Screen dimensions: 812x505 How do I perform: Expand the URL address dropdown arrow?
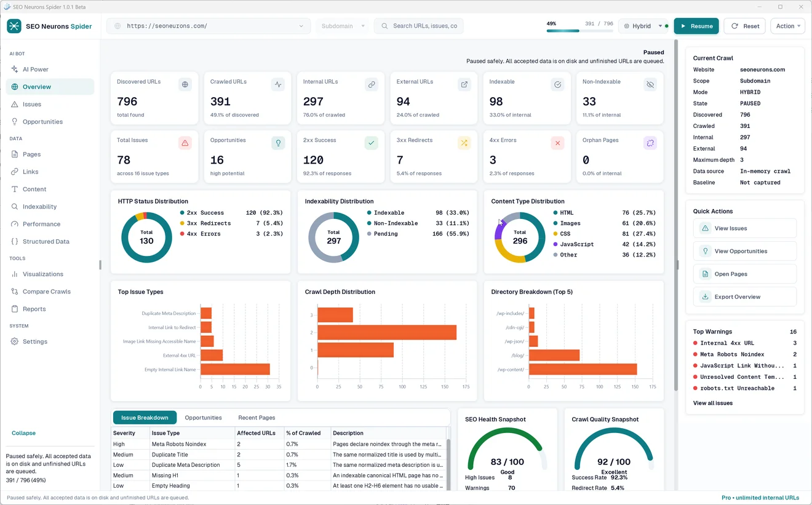pyautogui.click(x=301, y=26)
